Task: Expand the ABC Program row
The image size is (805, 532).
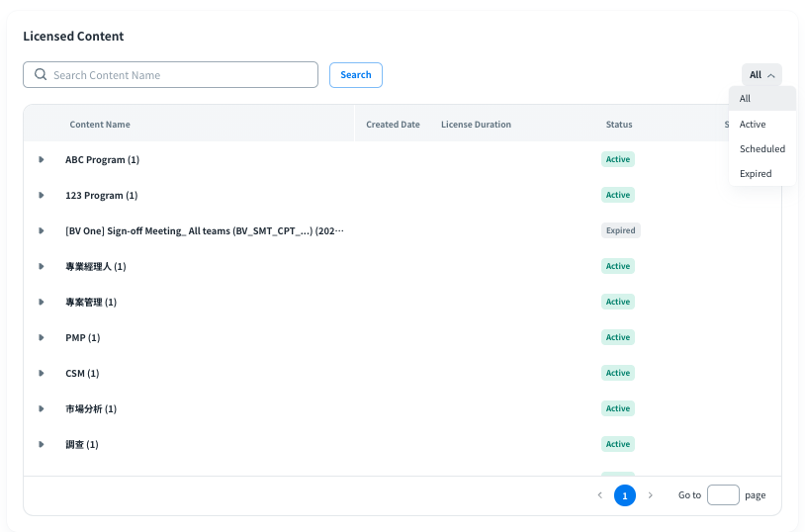Action: 42,159
